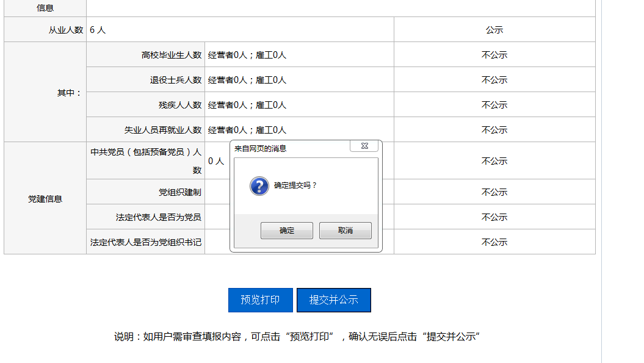Image resolution: width=644 pixels, height=363 pixels.
Task: Click 高校毕业生人数 row label
Action: click(x=172, y=55)
